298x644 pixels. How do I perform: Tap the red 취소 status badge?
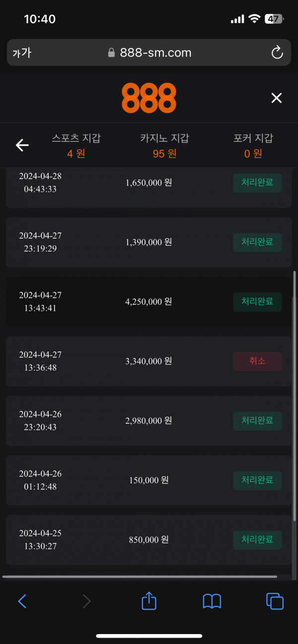pyautogui.click(x=257, y=361)
